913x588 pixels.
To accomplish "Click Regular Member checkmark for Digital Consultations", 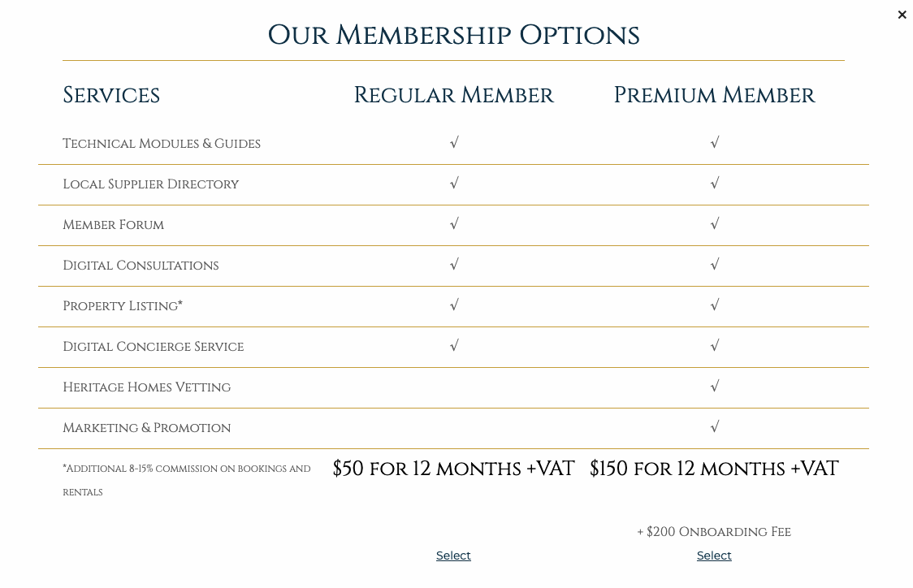I will [x=454, y=265].
